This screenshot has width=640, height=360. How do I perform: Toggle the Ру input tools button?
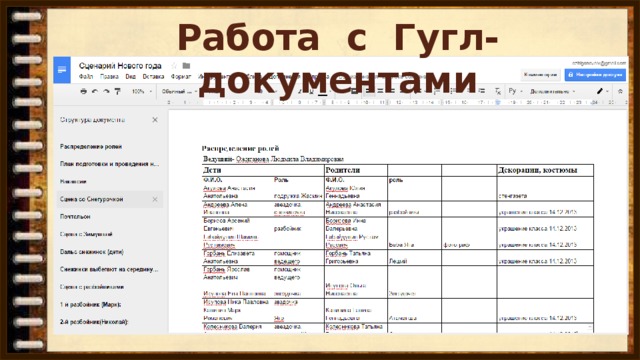click(512, 91)
